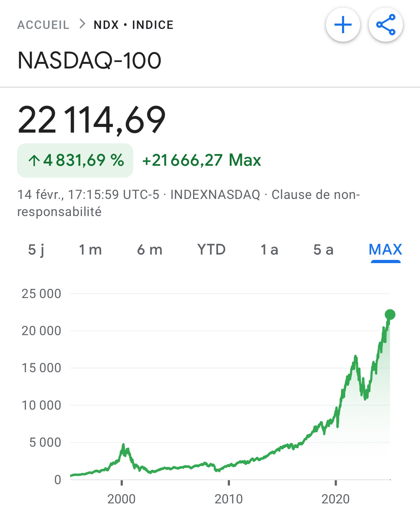
Task: Click the breadcrumb chevron arrow
Action: pyautogui.click(x=82, y=24)
